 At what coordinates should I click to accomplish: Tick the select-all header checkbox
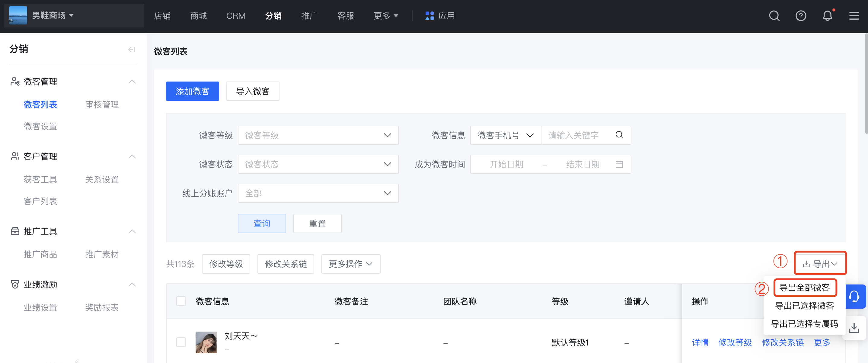pyautogui.click(x=181, y=301)
